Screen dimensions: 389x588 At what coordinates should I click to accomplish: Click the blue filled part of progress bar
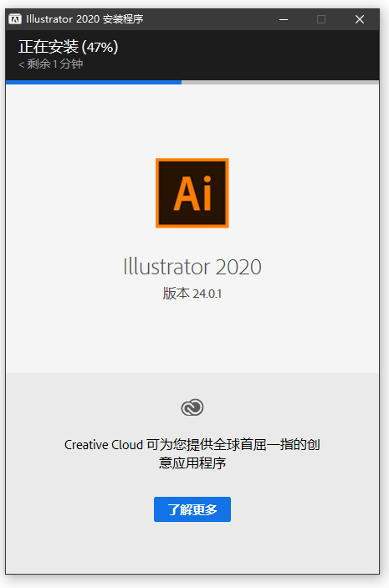(x=94, y=82)
